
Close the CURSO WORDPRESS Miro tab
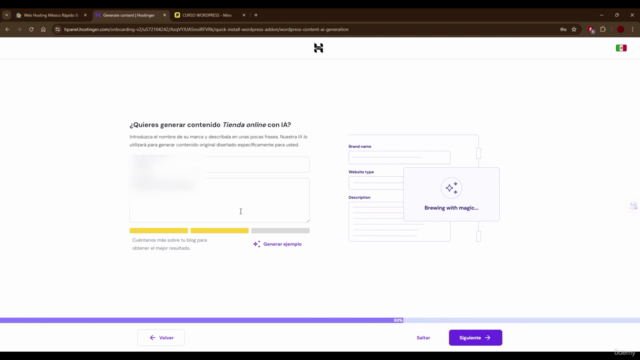244,15
